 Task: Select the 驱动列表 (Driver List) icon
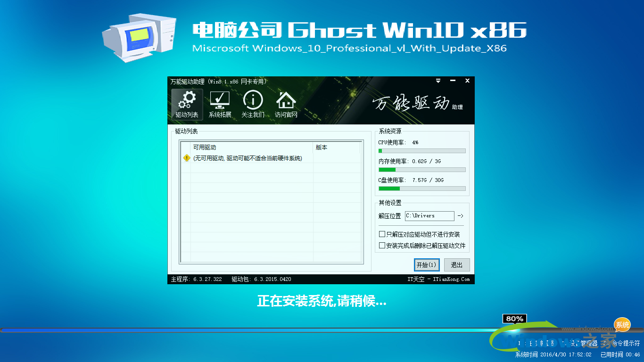click(x=186, y=103)
